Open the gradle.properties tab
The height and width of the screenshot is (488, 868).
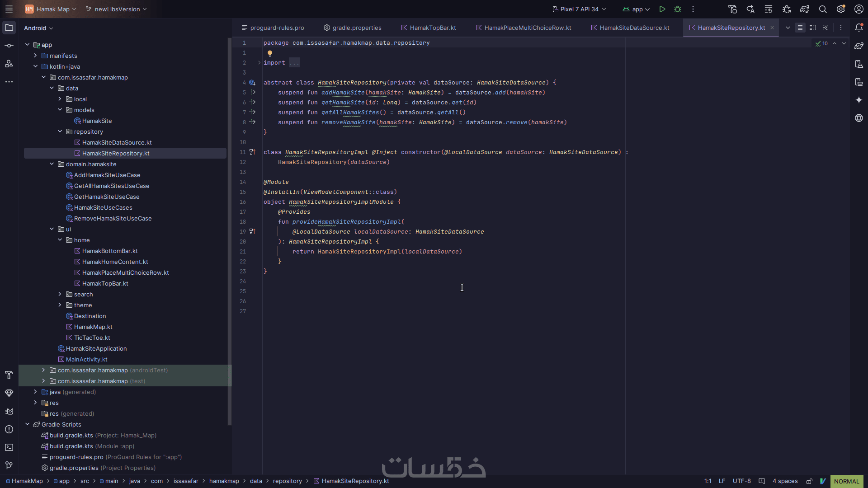coord(352,28)
